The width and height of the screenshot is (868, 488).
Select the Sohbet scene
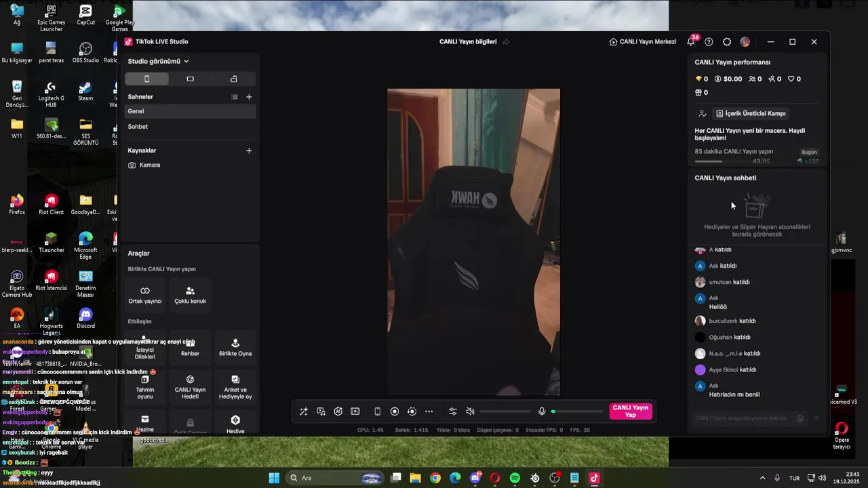pos(191,127)
